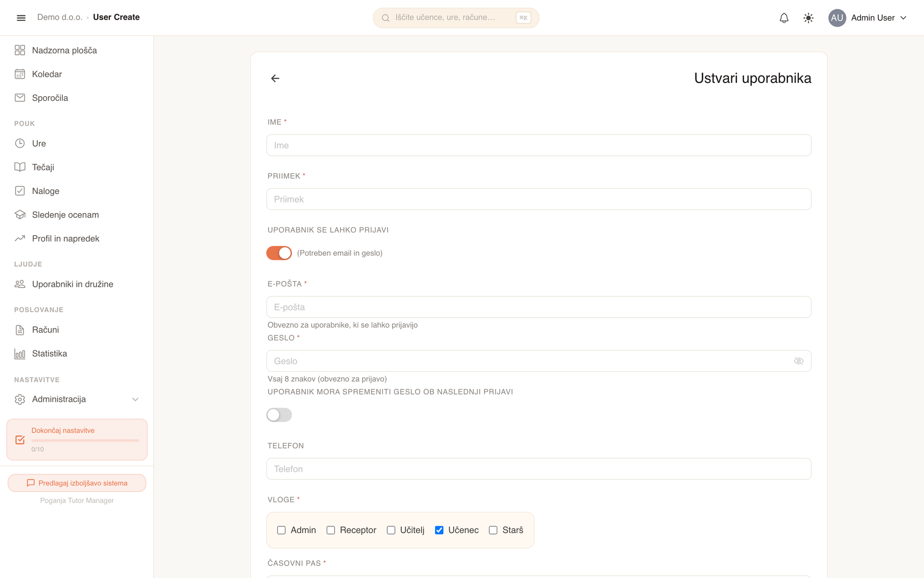Enable must change password toggle
Image resolution: width=924 pixels, height=578 pixels.
pyautogui.click(x=279, y=415)
